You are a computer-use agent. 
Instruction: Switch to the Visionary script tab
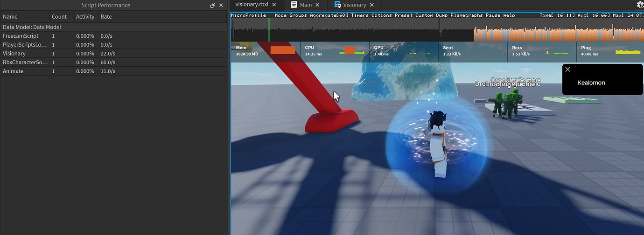coord(354,5)
